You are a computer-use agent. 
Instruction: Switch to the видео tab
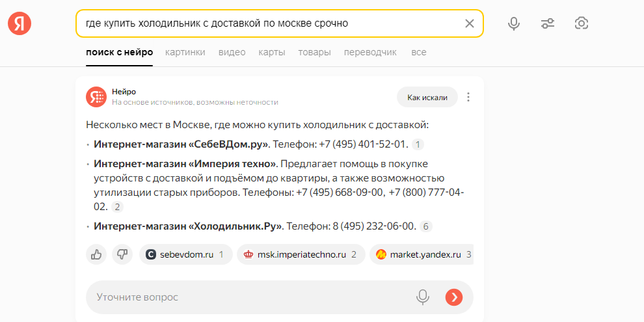pyautogui.click(x=232, y=52)
